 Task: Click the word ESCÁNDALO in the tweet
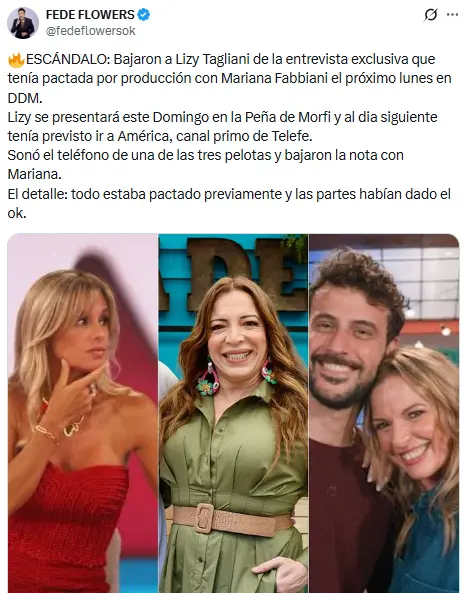tap(68, 59)
